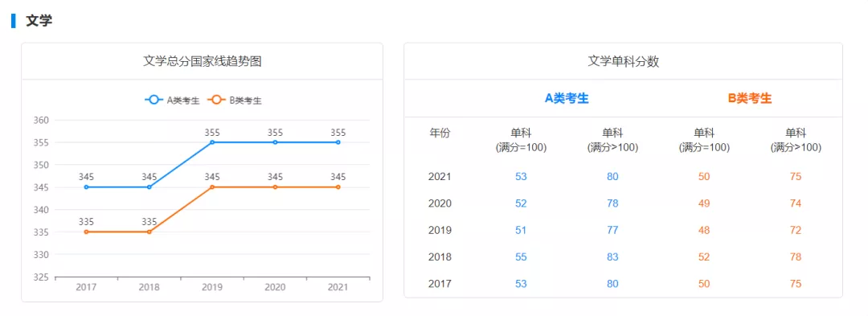Click the 350 tick label on chart y-axis

click(42, 165)
